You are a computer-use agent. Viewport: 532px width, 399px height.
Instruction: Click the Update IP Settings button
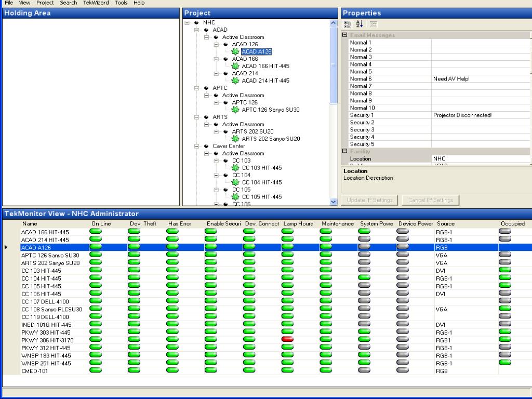point(369,200)
